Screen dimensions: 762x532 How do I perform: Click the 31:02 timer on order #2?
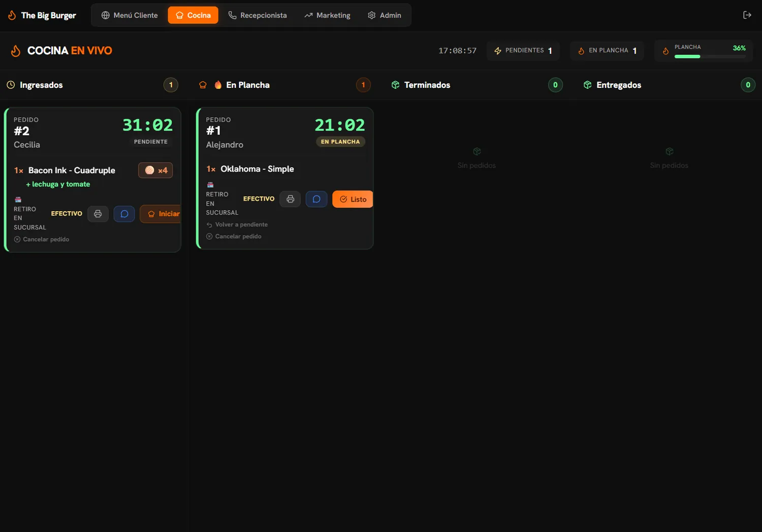(x=147, y=125)
